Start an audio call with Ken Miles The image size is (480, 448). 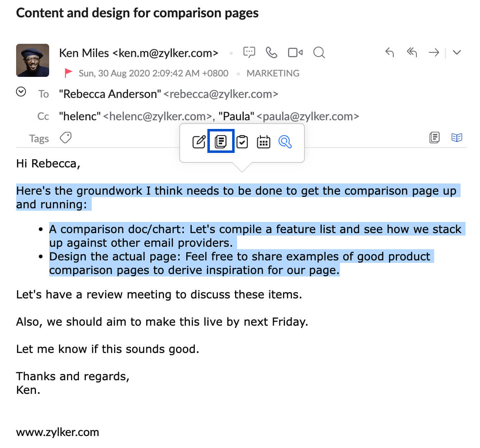[x=271, y=52]
